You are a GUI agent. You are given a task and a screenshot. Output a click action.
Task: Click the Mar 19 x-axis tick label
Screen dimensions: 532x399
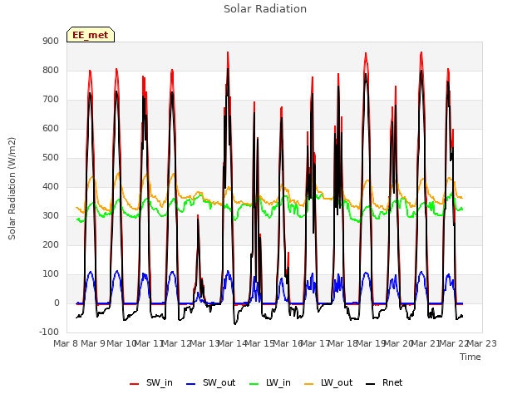point(372,343)
